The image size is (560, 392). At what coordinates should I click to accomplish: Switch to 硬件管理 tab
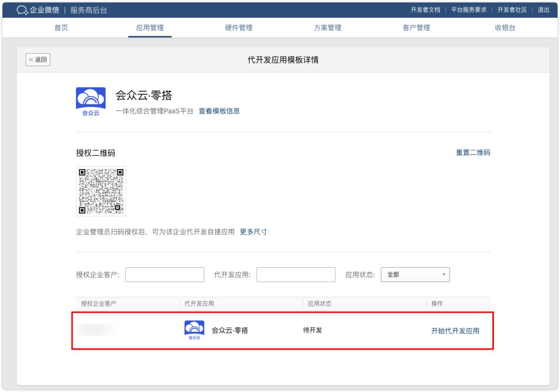pos(239,28)
